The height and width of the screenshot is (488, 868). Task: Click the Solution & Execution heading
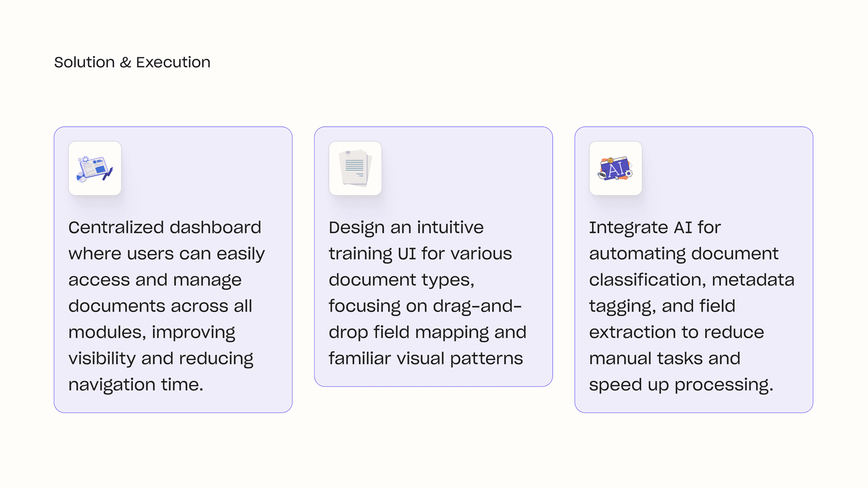pos(132,62)
